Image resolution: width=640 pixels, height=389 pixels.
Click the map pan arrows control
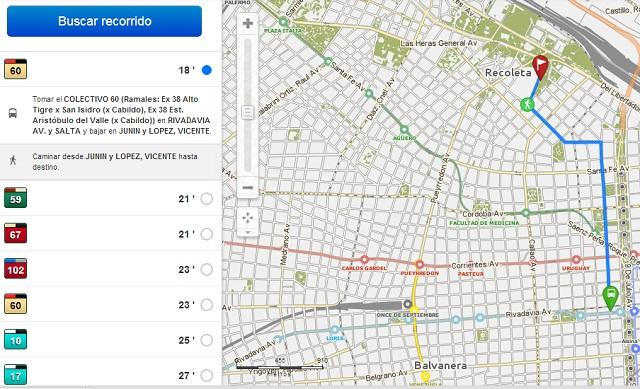coord(248,218)
